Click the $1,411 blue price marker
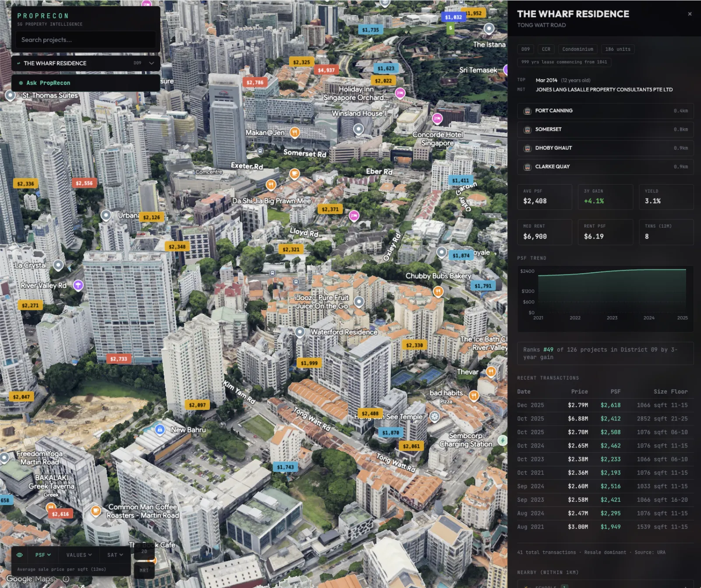Screen dimensions: 701x588 click(460, 180)
